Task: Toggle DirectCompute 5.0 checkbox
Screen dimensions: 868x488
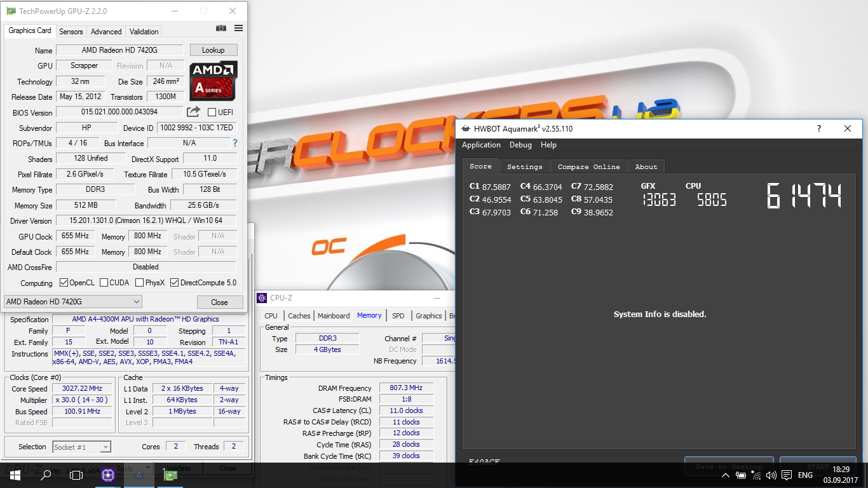Action: tap(174, 283)
